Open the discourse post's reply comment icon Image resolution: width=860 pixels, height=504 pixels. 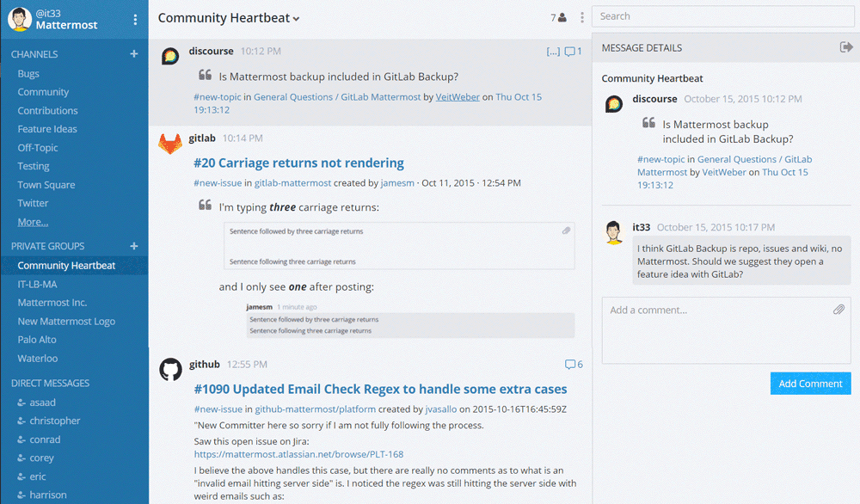point(573,52)
